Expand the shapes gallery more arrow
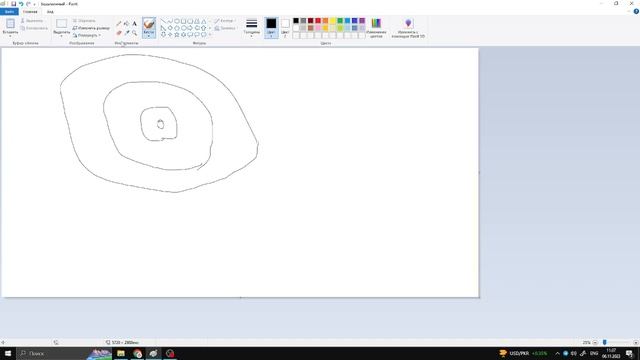640x360 pixels. pyautogui.click(x=210, y=35)
